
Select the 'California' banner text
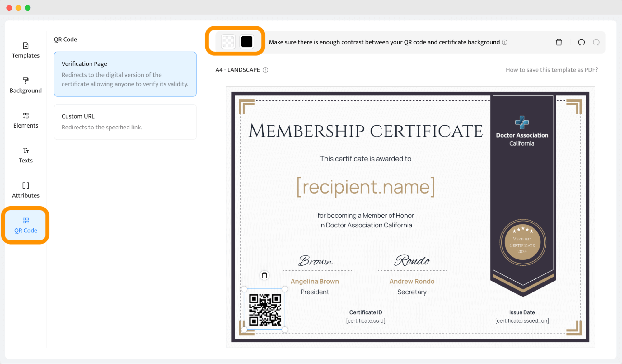click(x=521, y=143)
